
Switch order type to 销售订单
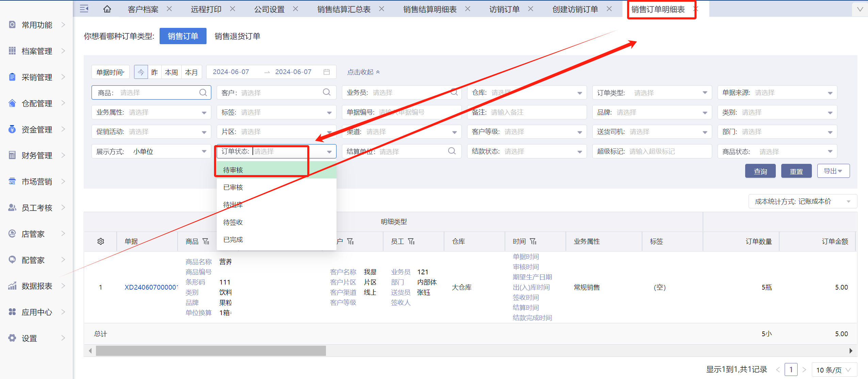[x=183, y=36]
